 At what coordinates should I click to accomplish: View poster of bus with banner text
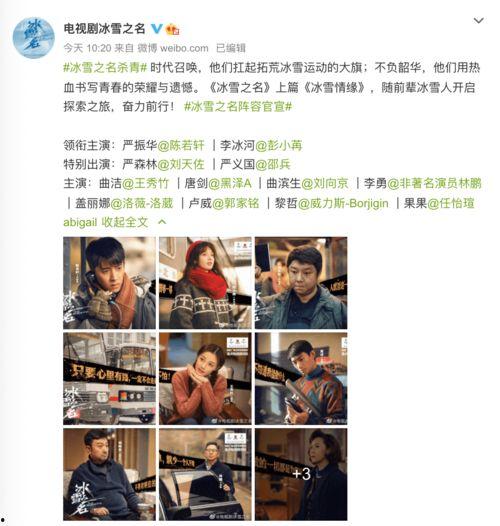click(109, 379)
